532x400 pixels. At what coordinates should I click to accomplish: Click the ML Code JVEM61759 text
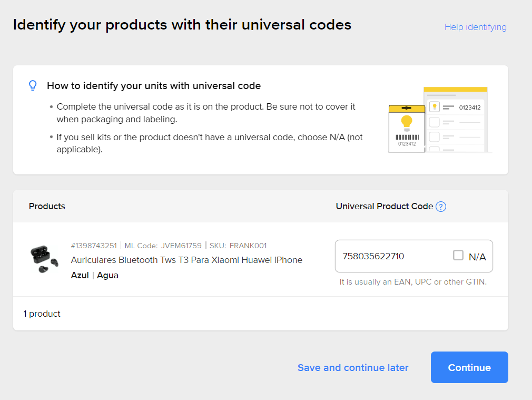pyautogui.click(x=163, y=246)
